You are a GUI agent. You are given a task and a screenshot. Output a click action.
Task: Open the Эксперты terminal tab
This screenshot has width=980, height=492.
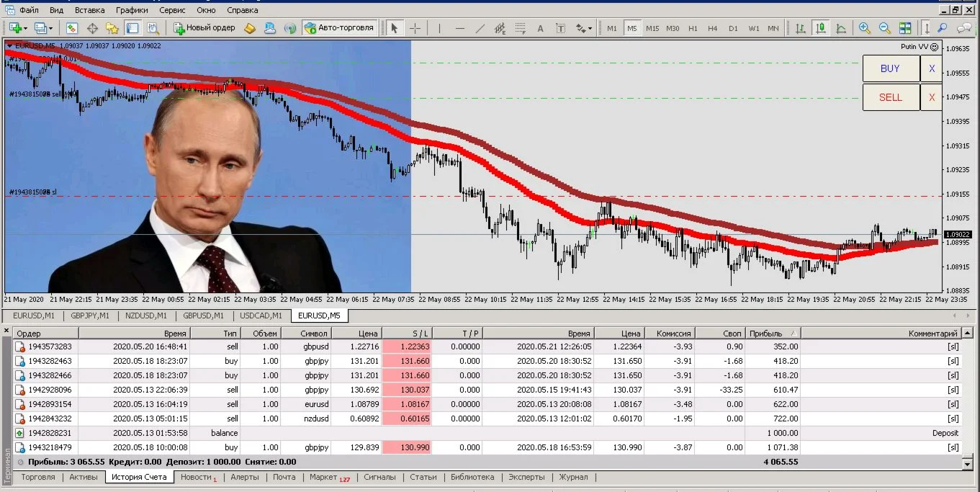526,477
